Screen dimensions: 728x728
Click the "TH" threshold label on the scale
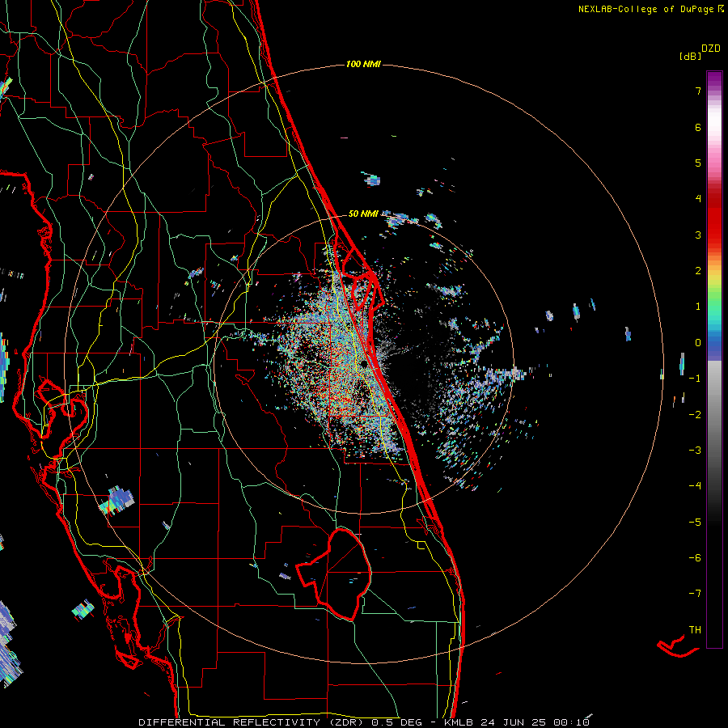tap(695, 629)
